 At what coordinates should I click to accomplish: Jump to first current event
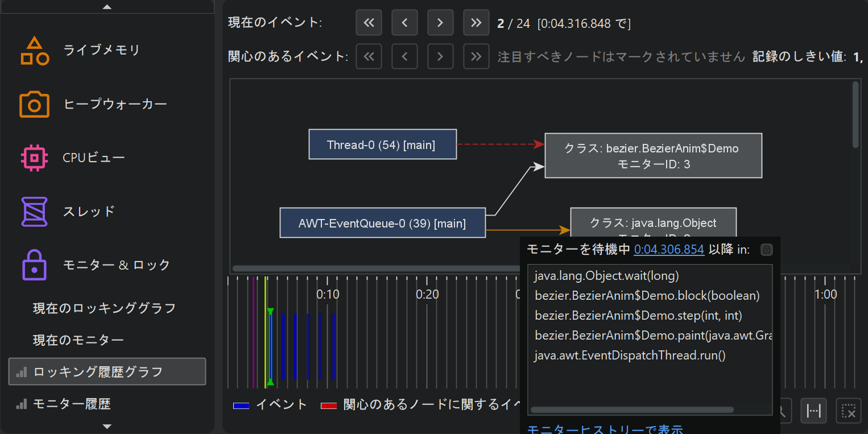coord(369,23)
